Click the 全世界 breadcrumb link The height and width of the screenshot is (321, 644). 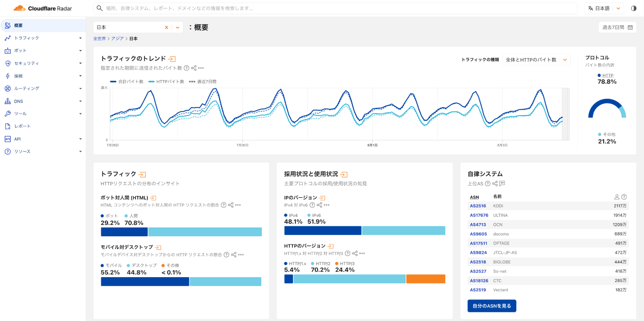100,39
